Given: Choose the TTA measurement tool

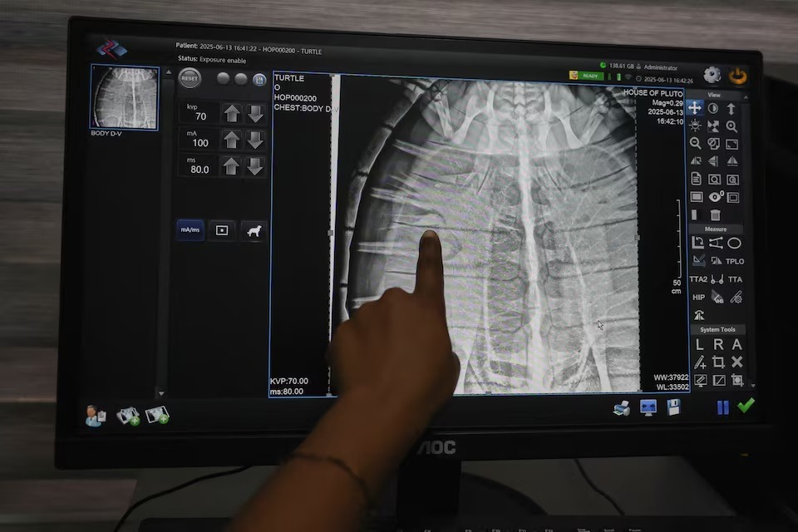Looking at the screenshot, I should coord(735,279).
